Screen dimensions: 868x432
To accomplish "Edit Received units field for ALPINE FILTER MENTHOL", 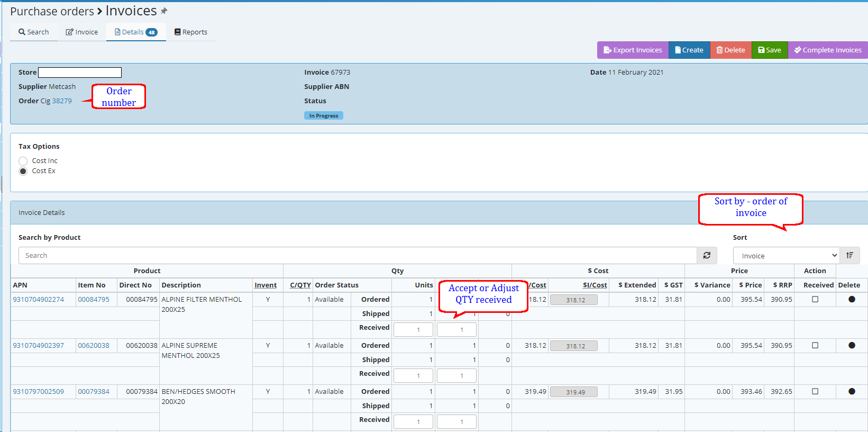I will pos(414,329).
